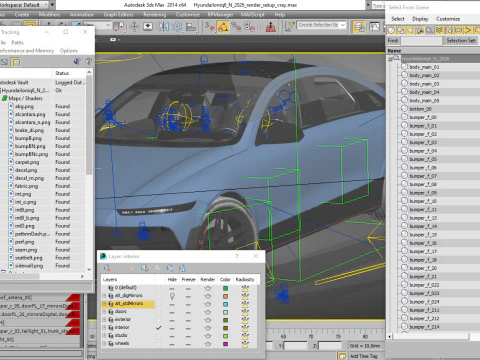Screen dimensions: 480x360
Task: Activate the Angle Snap toggle in the toolbar
Action: tap(223, 27)
